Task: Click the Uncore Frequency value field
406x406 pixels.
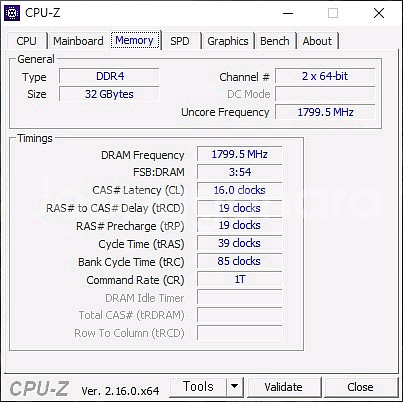Action: point(325,112)
